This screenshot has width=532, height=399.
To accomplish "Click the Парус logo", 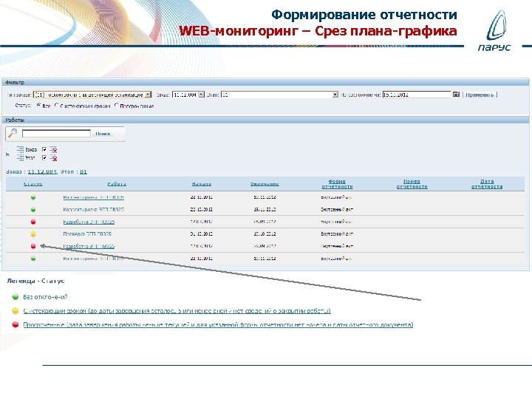I will [494, 30].
